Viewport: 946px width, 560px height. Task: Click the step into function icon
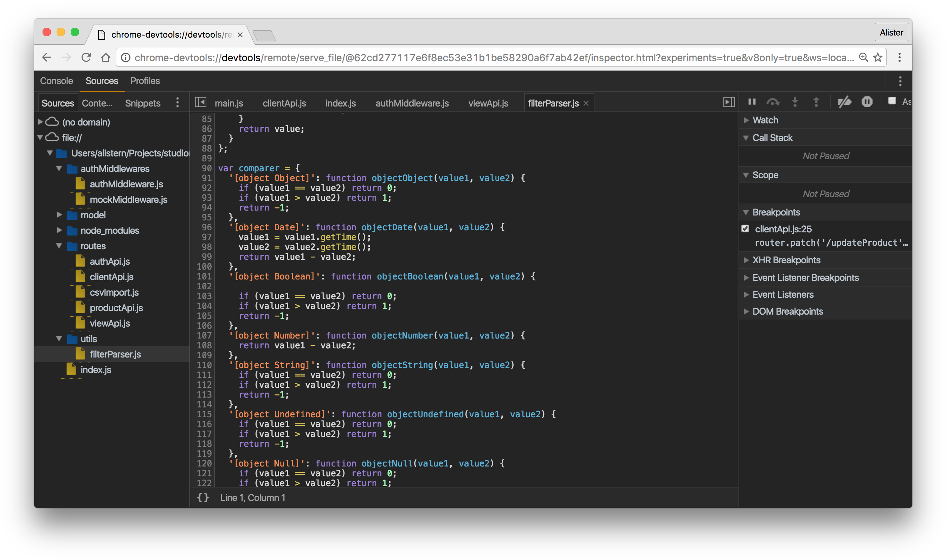point(795,102)
